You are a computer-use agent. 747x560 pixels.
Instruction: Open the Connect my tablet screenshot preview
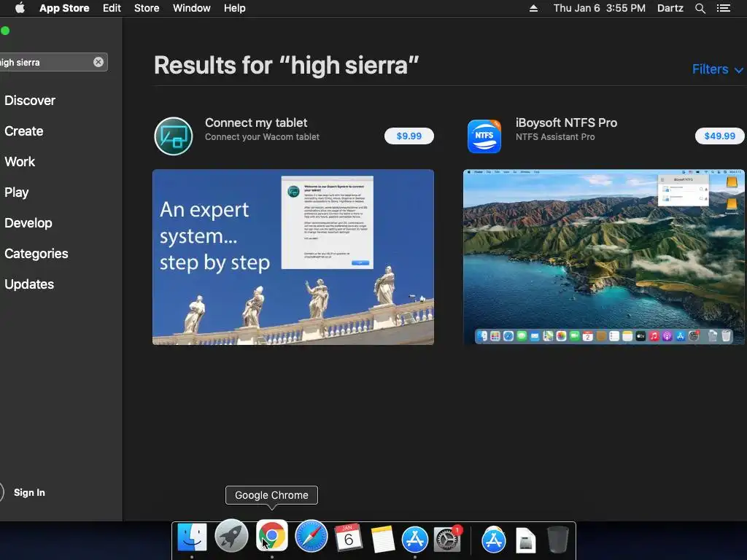click(293, 257)
